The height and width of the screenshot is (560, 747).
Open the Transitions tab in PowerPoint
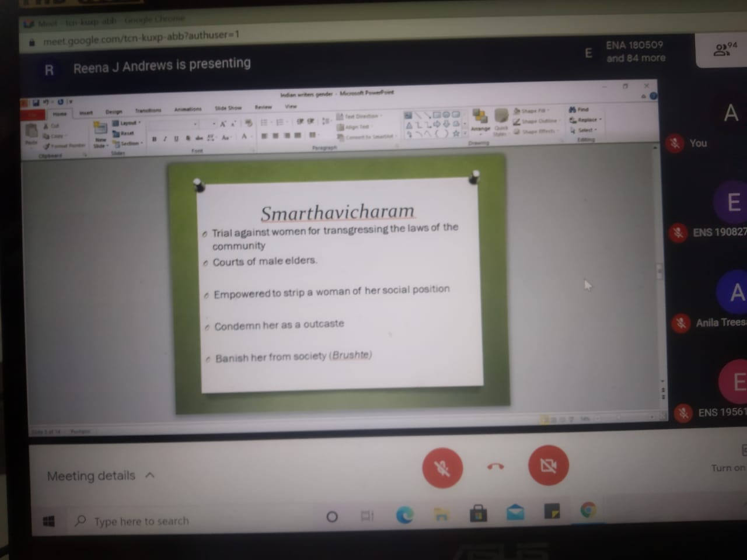pyautogui.click(x=148, y=110)
